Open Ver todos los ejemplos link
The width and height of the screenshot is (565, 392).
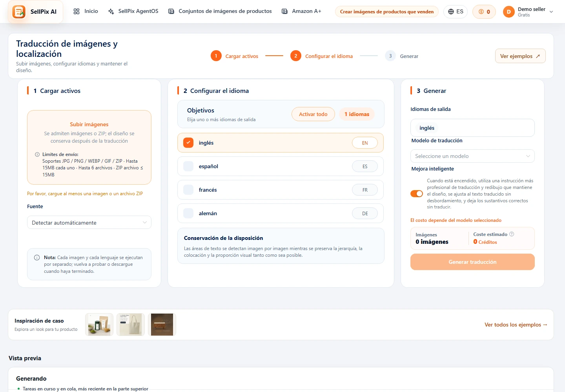pos(516,325)
